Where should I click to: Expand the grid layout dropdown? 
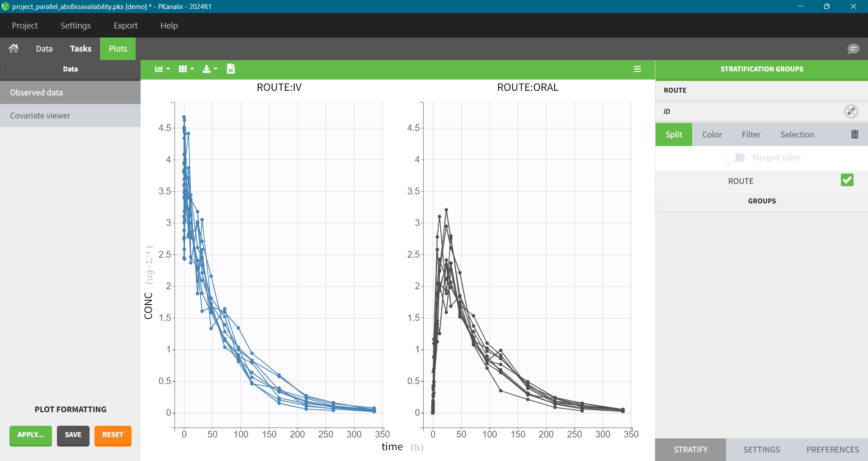coord(186,69)
